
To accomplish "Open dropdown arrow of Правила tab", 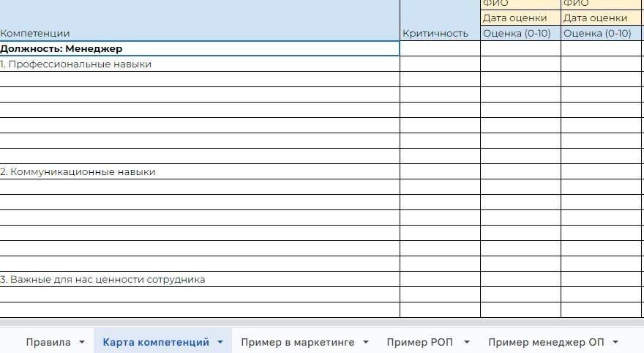I will point(82,342).
